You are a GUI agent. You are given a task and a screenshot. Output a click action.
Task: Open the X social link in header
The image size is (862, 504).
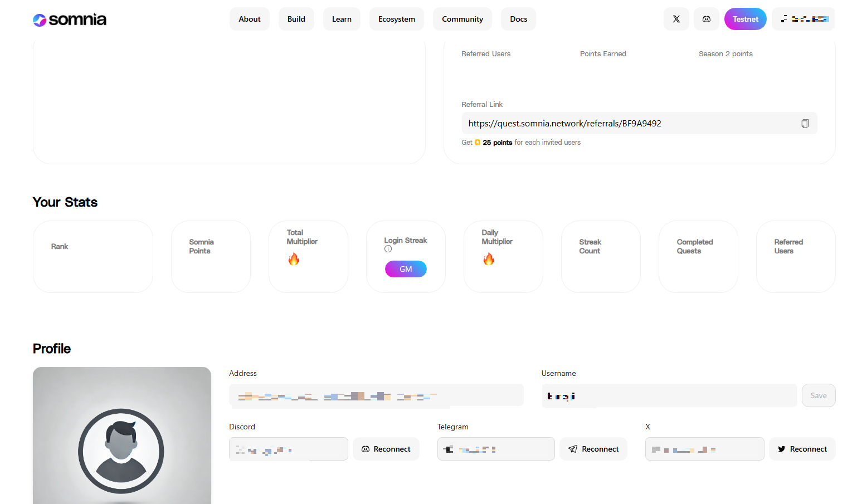pyautogui.click(x=676, y=19)
